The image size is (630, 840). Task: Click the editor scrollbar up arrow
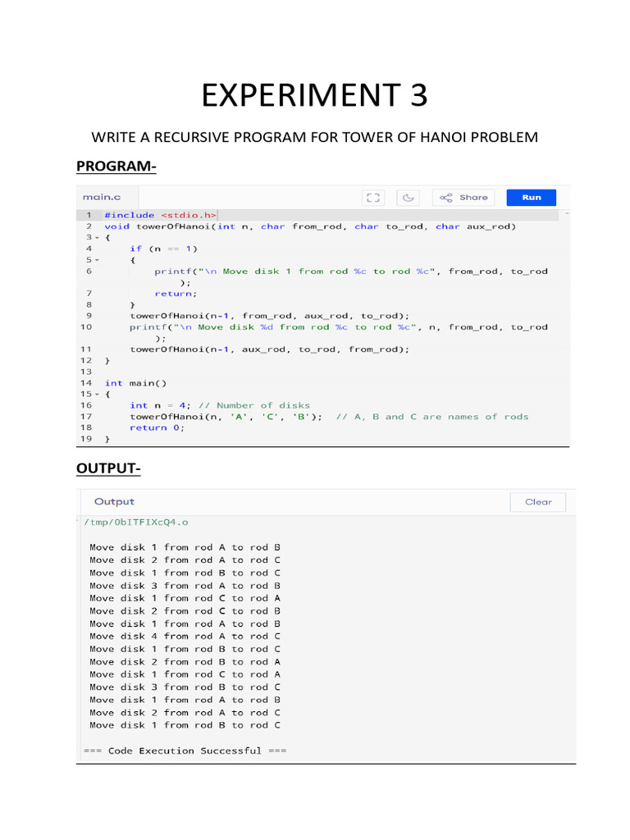click(x=567, y=213)
